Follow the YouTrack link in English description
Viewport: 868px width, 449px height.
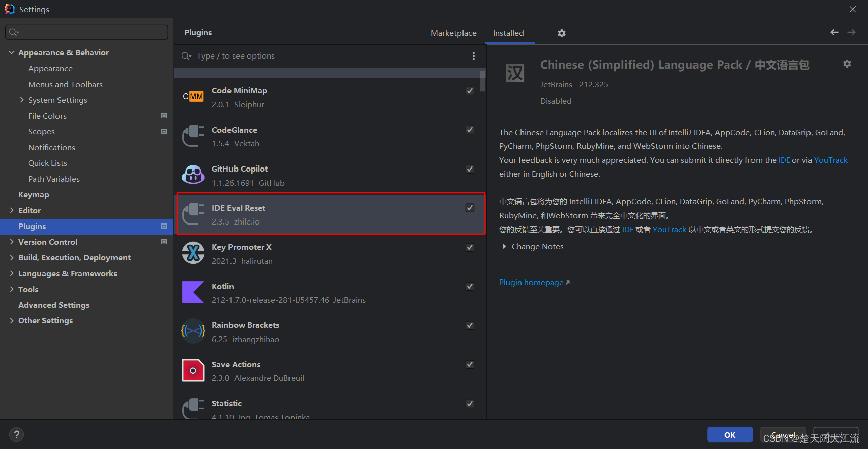tap(831, 160)
